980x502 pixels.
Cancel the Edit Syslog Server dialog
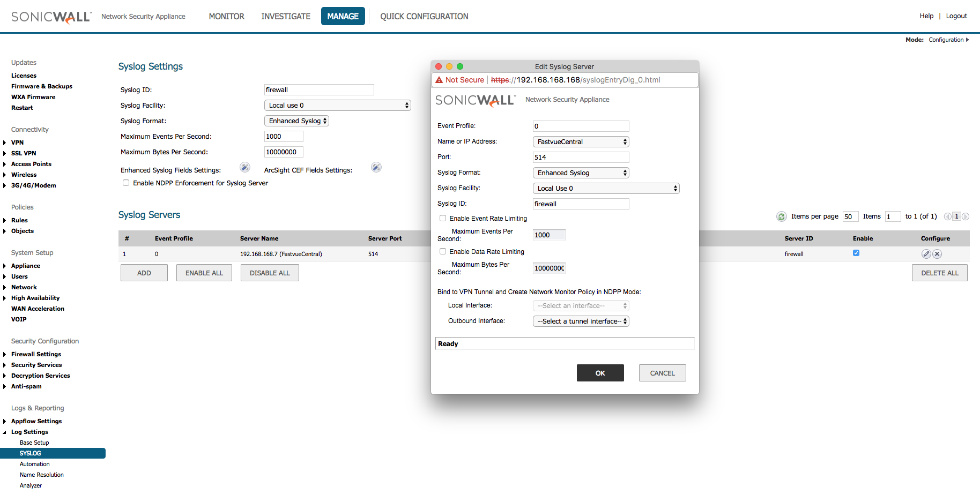pos(662,373)
